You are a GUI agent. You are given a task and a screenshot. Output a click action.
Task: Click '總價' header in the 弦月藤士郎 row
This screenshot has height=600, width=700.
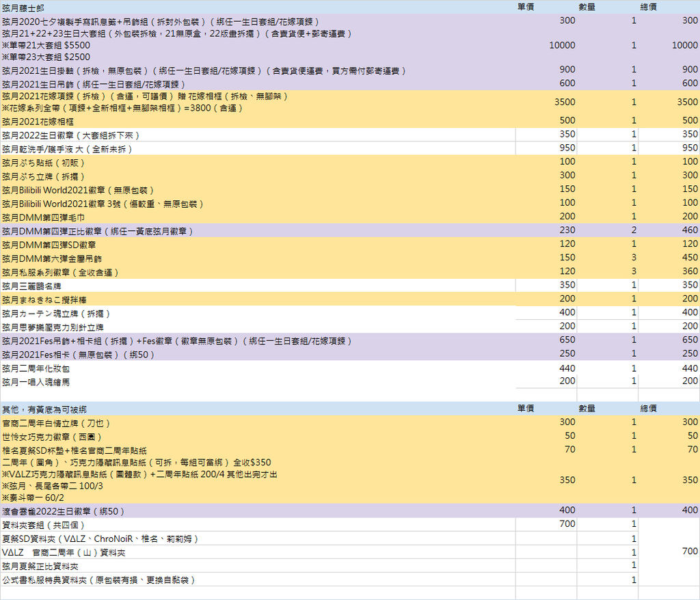coord(648,7)
